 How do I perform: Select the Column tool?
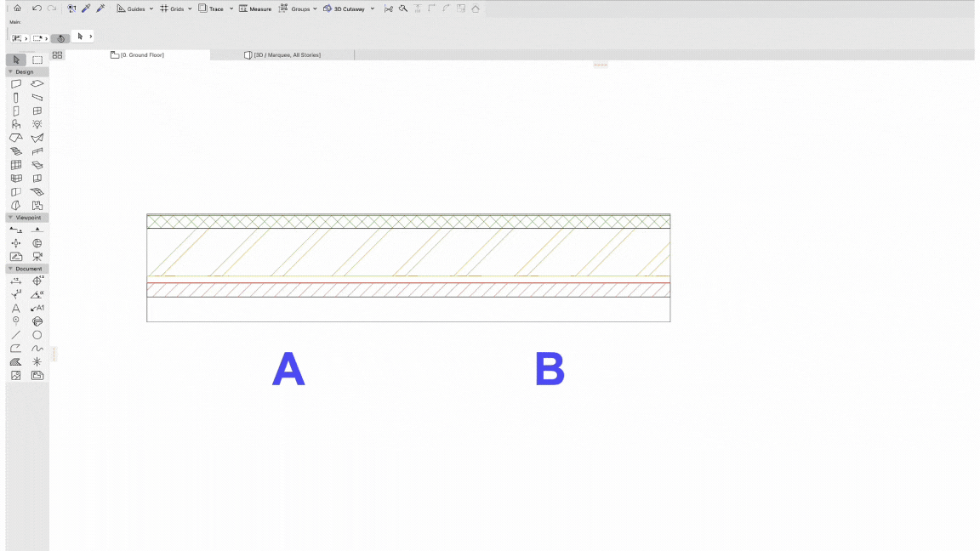click(x=16, y=98)
